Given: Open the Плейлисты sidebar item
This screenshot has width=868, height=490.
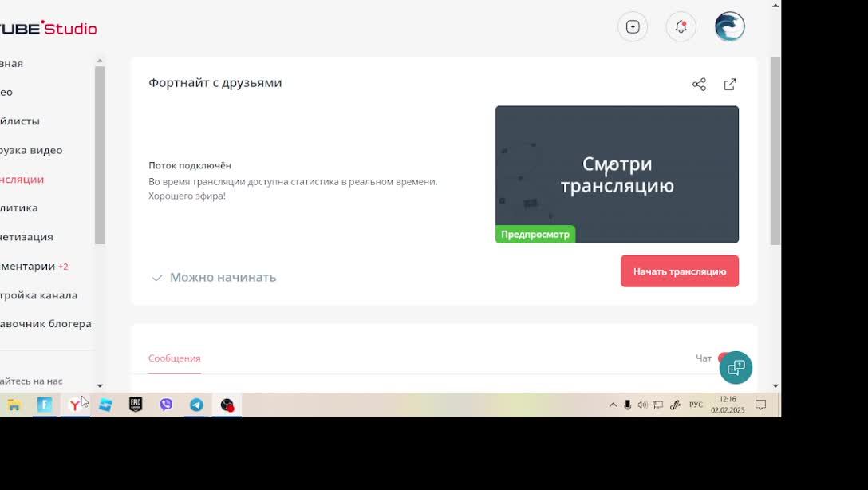Looking at the screenshot, I should 20,121.
